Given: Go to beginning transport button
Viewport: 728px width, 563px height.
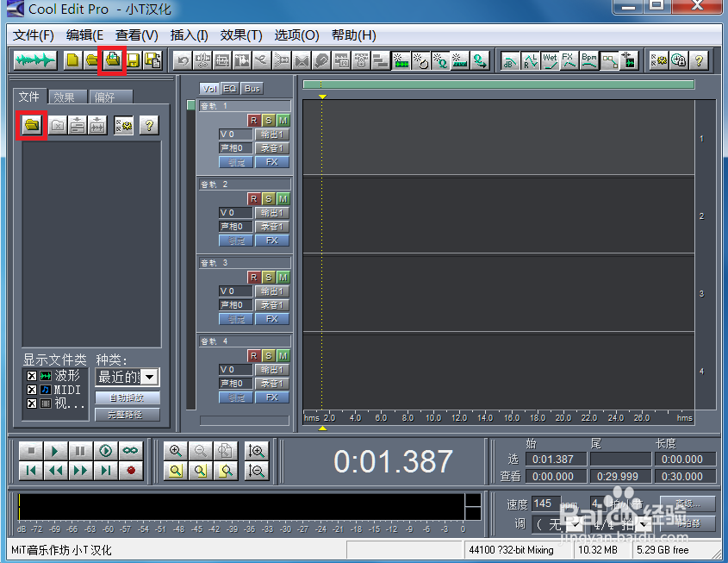Looking at the screenshot, I should pyautogui.click(x=31, y=471).
